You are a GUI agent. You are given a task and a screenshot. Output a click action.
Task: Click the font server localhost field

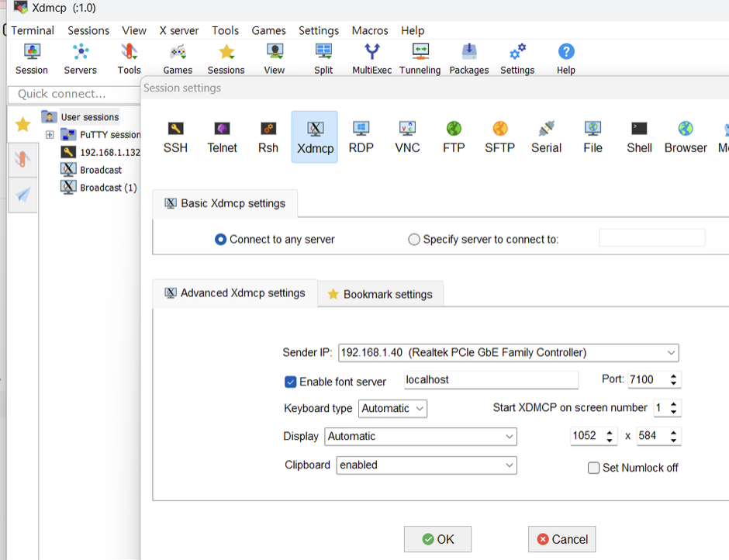pos(492,380)
